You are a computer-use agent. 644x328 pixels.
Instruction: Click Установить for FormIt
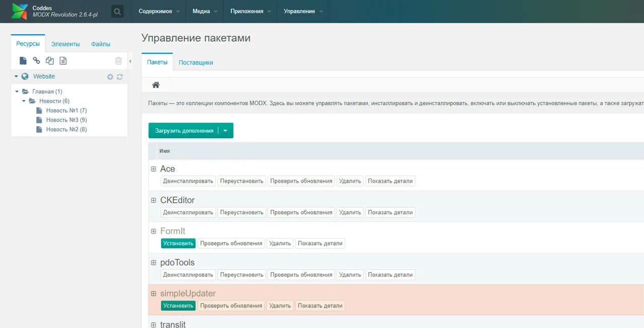[178, 243]
